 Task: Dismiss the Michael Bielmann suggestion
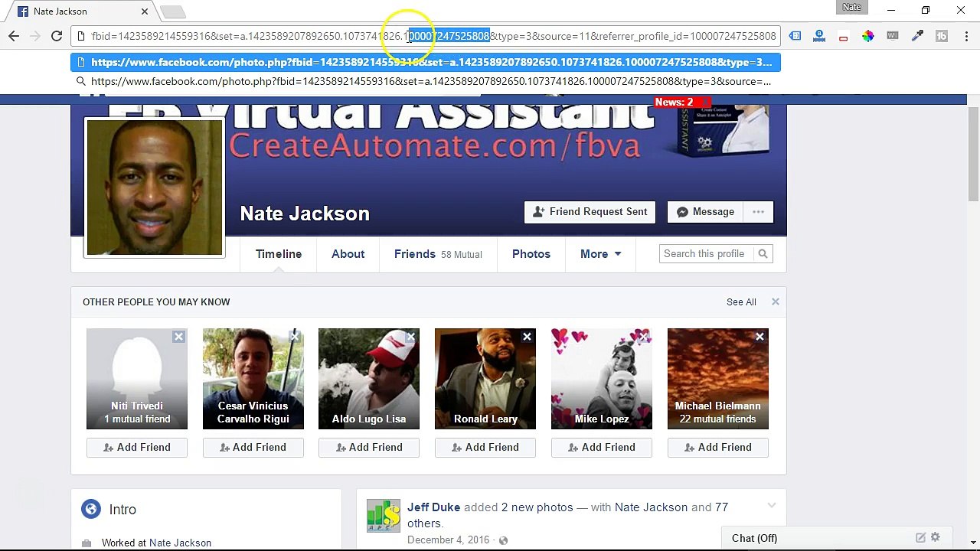coord(759,337)
